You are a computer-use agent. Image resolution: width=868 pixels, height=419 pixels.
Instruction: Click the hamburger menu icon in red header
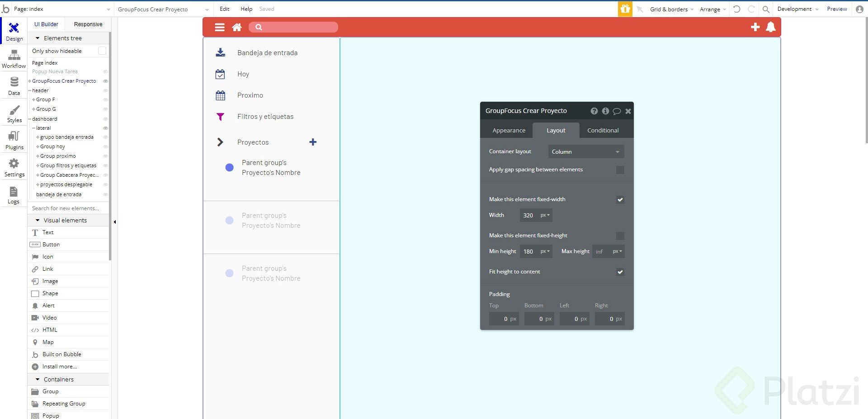pyautogui.click(x=220, y=28)
